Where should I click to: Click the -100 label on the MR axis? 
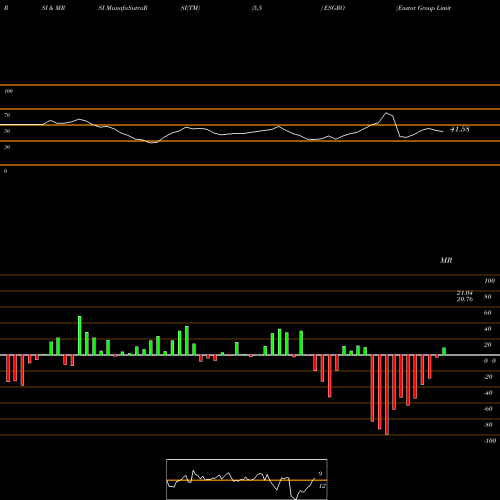tap(490, 441)
